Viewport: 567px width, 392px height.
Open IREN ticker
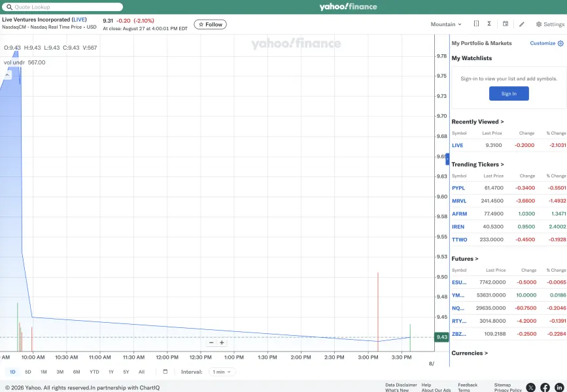click(458, 227)
